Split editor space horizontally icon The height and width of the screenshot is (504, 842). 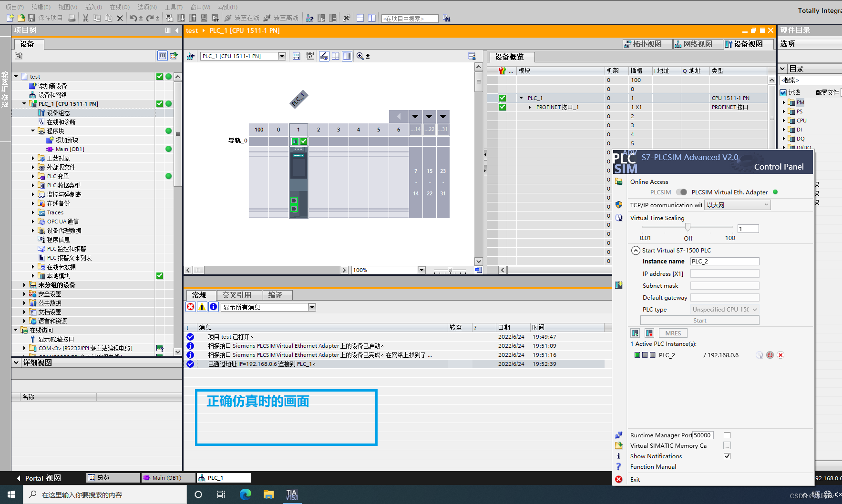360,18
